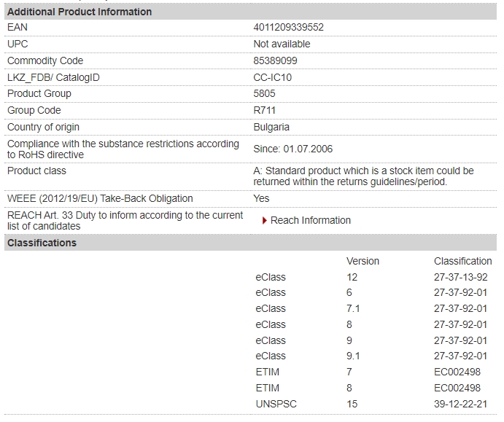Select the WEEE Take-Back Obligation value Yes
This screenshot has height=422, width=504.
click(261, 198)
